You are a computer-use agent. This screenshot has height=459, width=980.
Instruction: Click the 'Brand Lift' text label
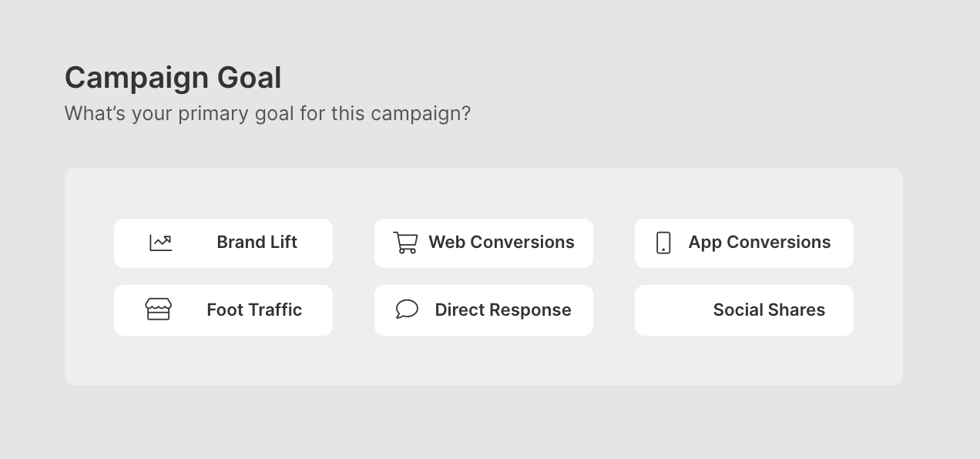(x=257, y=243)
